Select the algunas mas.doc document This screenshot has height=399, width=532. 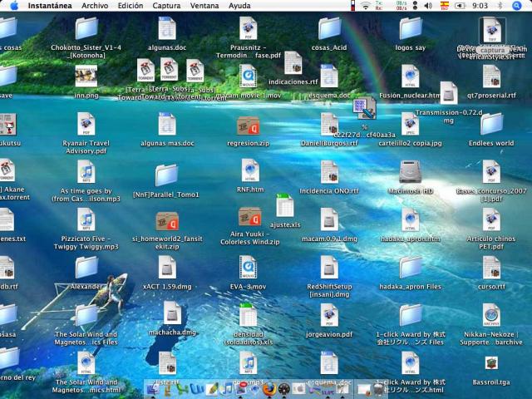click(167, 124)
